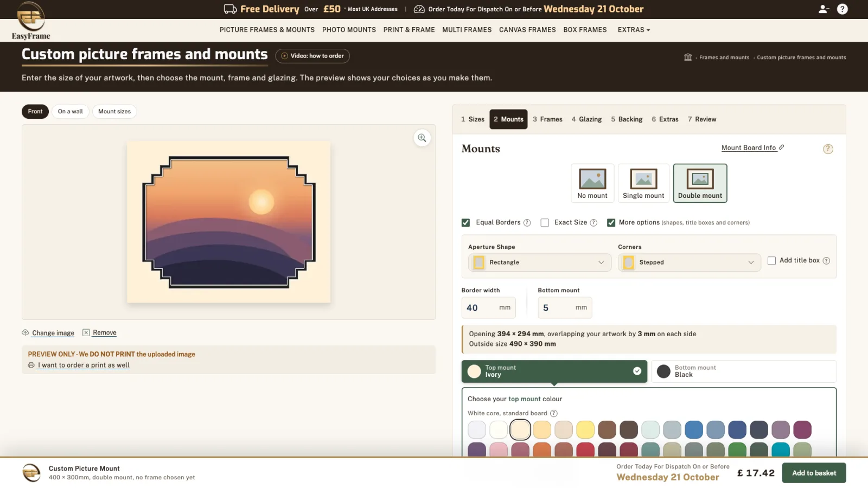Screen dimensions: 868x488
Task: Switch to On a wall view
Action: tap(71, 112)
